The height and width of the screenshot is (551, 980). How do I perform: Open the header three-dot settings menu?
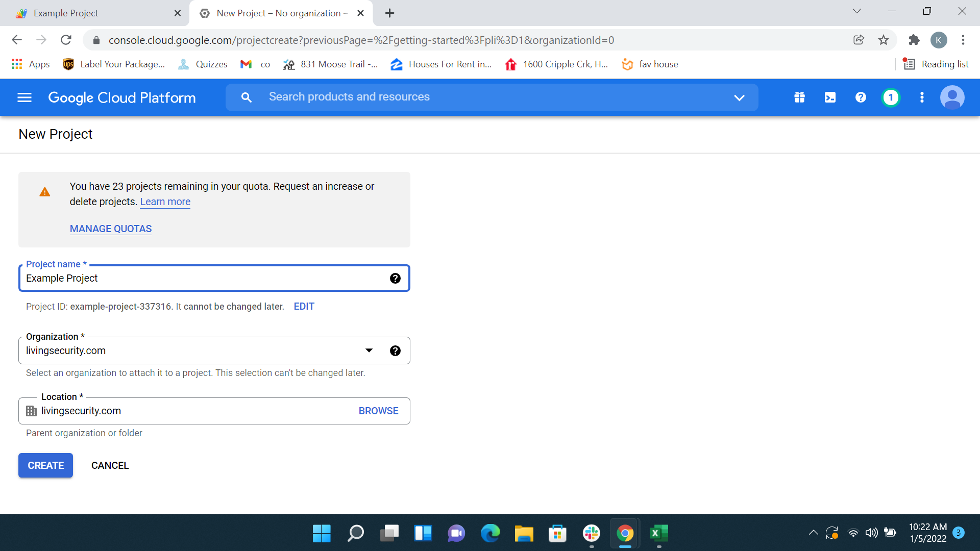point(922,97)
